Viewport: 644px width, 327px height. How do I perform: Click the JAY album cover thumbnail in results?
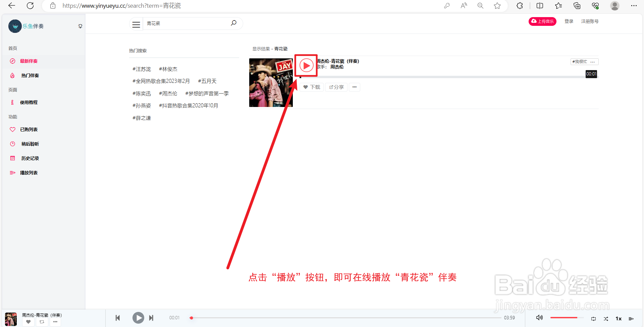[x=271, y=83]
